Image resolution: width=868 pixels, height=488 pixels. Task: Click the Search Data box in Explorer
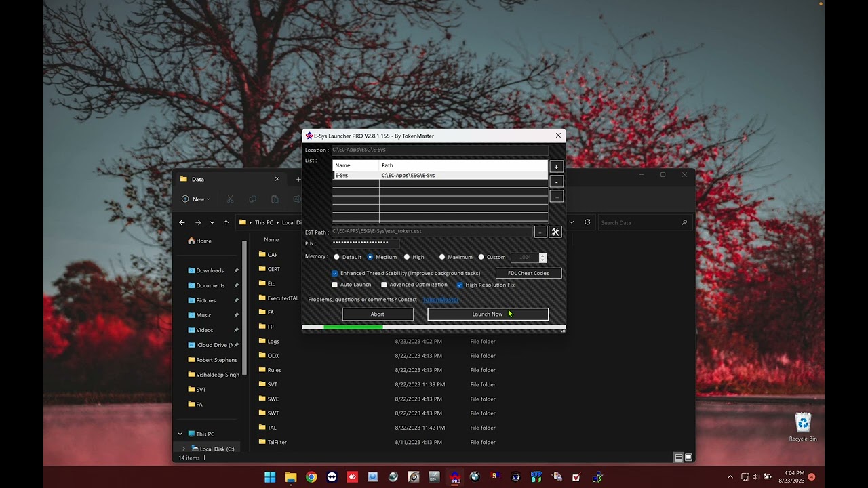[x=644, y=222]
